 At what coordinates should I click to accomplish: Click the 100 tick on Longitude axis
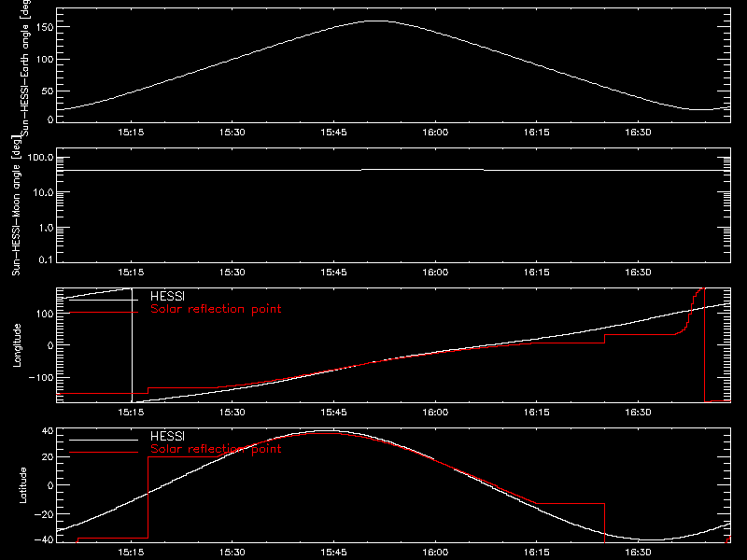click(x=45, y=314)
